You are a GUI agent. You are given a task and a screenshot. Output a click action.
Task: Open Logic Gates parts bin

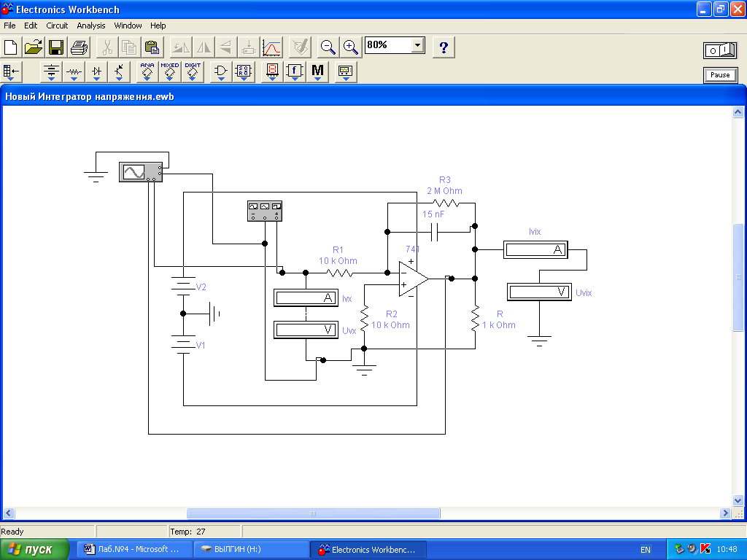[220, 72]
